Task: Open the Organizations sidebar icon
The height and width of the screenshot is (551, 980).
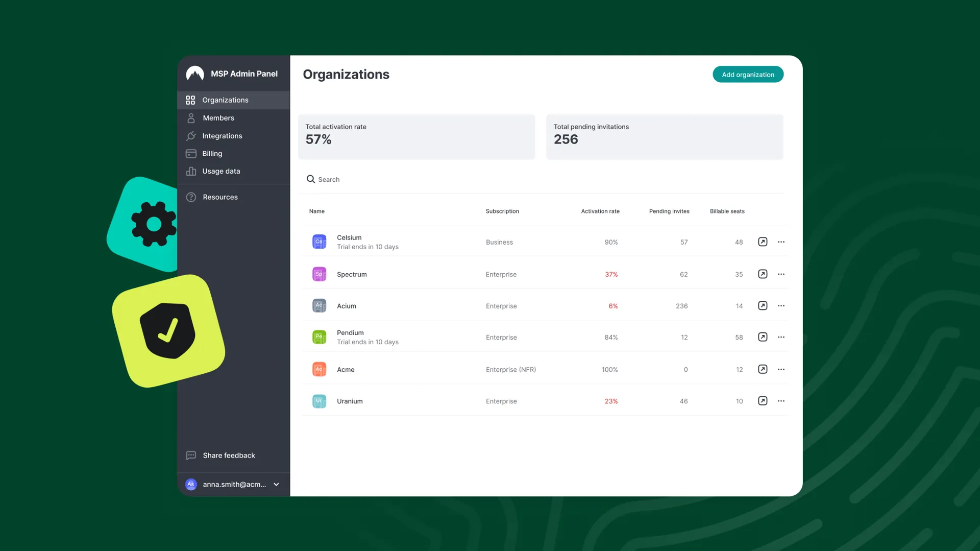Action: coord(190,100)
